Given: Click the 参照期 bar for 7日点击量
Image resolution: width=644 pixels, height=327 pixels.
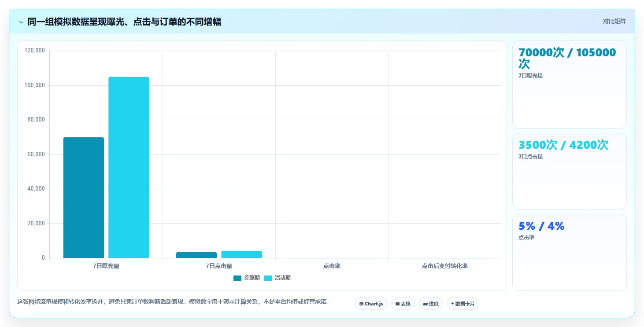Looking at the screenshot, I should tap(196, 255).
